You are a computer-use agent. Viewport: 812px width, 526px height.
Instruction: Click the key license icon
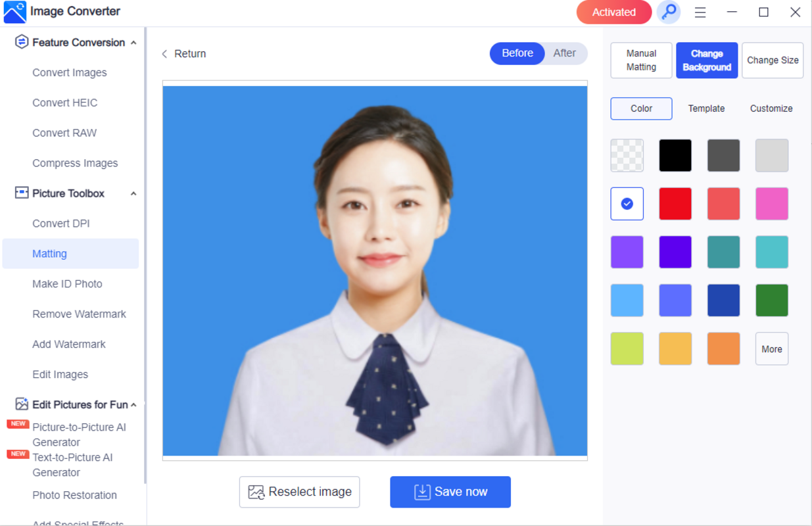coord(669,12)
